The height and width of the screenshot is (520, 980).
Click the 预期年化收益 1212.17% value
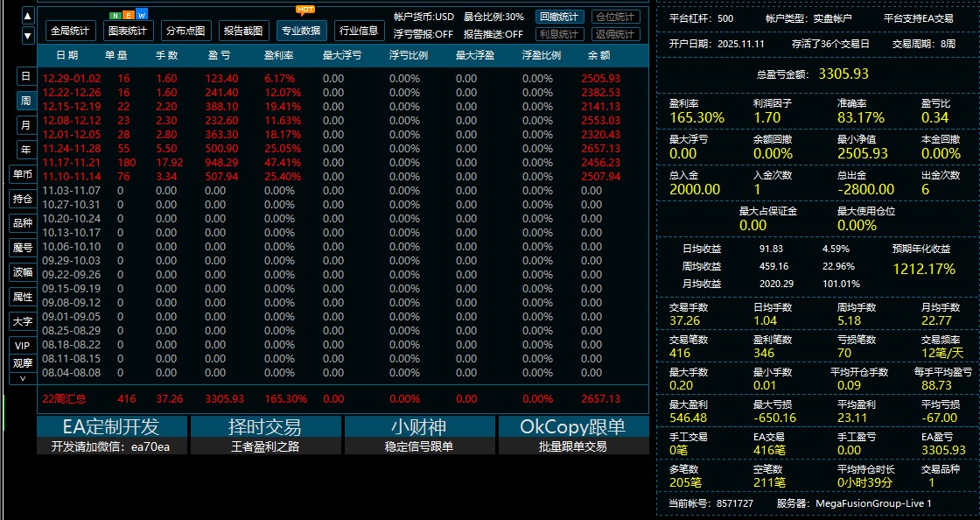click(x=924, y=270)
